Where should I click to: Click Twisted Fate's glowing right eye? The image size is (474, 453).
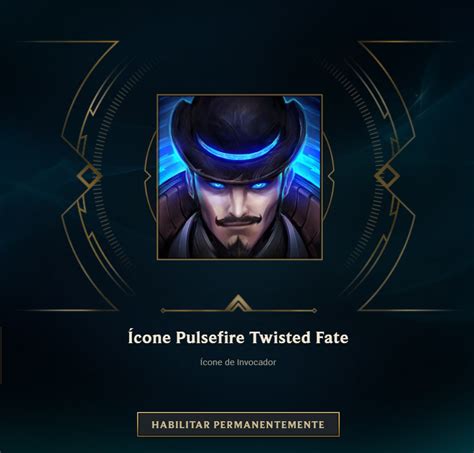(x=259, y=184)
